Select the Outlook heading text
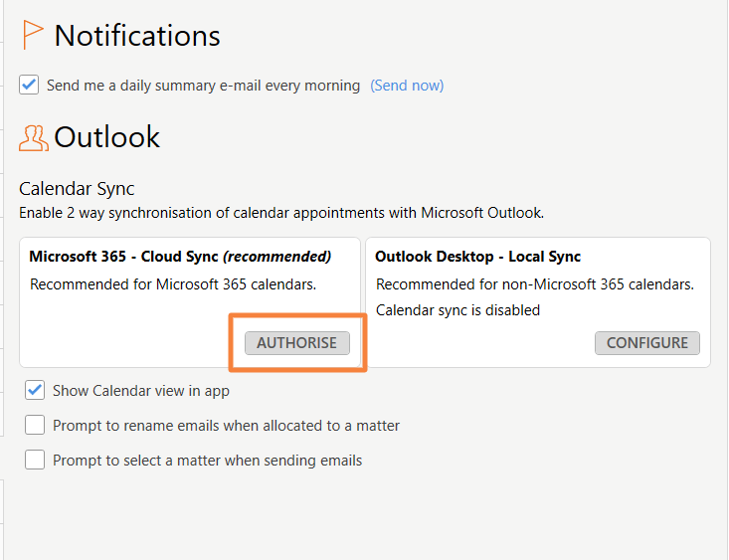729x560 pixels. 107,137
